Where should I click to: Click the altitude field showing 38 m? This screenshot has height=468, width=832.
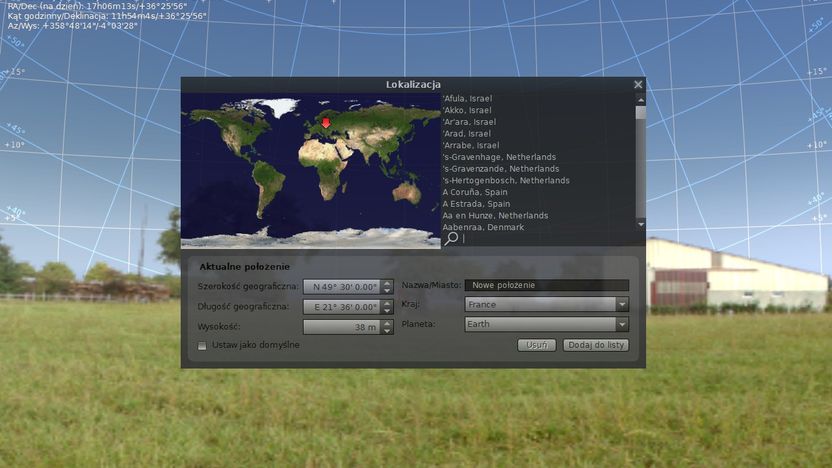pos(342,327)
